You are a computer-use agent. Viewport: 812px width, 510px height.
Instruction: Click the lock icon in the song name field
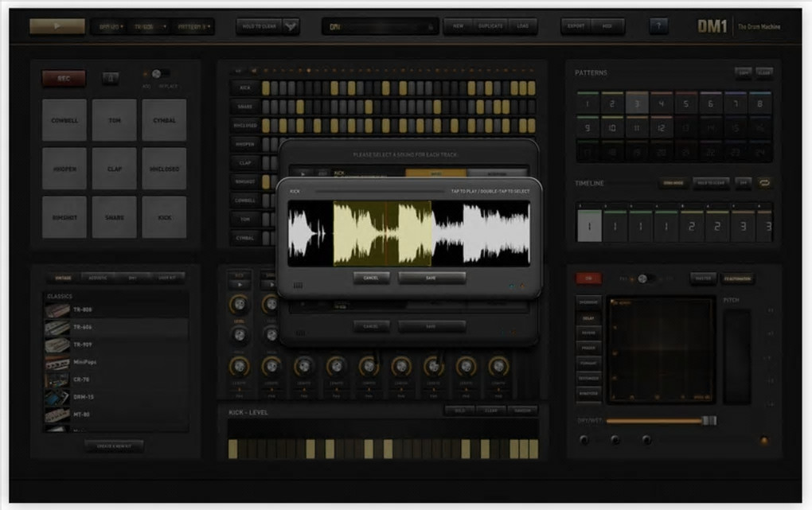430,27
